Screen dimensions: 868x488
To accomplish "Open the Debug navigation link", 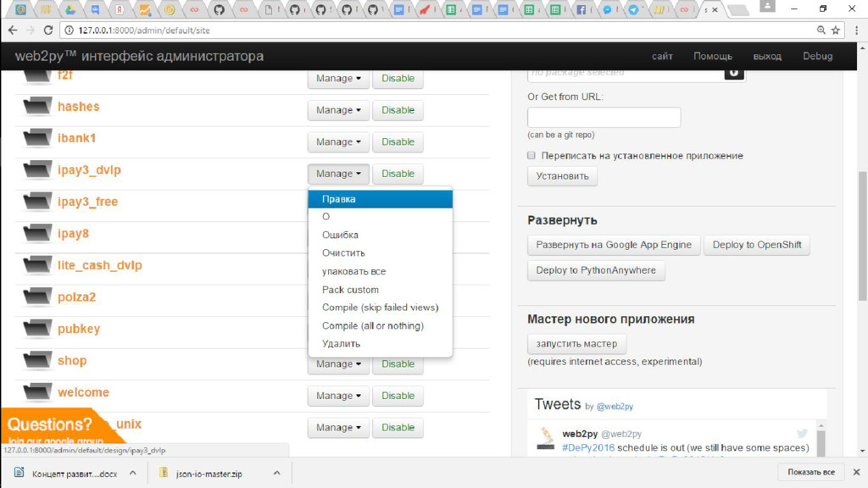I will tap(818, 57).
